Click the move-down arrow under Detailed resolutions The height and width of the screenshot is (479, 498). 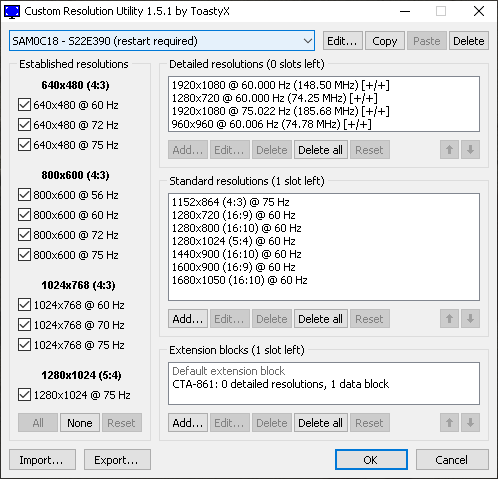point(470,150)
